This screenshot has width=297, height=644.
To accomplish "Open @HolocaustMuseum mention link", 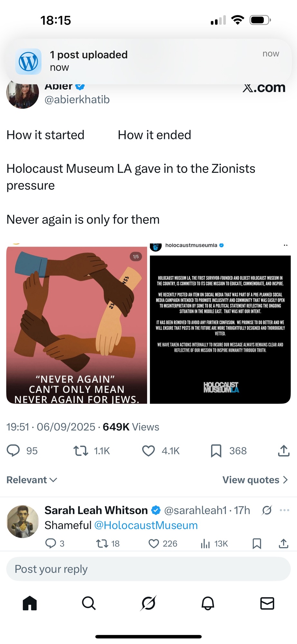I will [146, 525].
